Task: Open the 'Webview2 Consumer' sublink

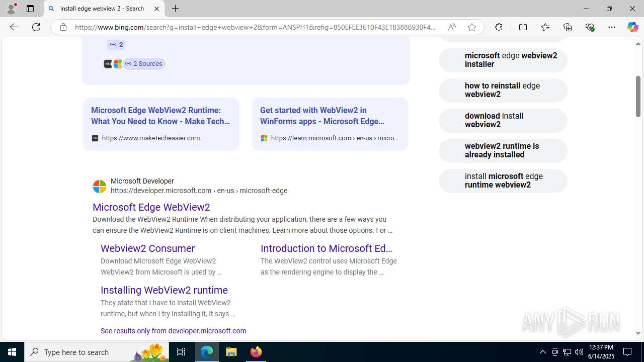Action: [x=147, y=248]
